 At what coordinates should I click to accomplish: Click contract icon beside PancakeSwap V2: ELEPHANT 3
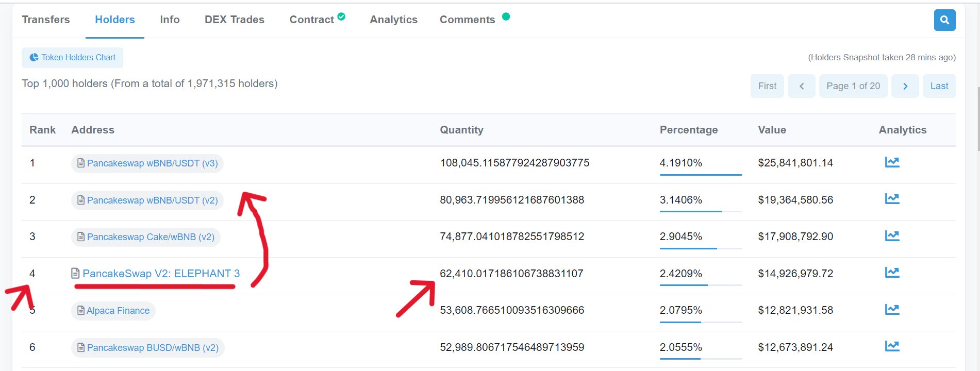click(75, 274)
